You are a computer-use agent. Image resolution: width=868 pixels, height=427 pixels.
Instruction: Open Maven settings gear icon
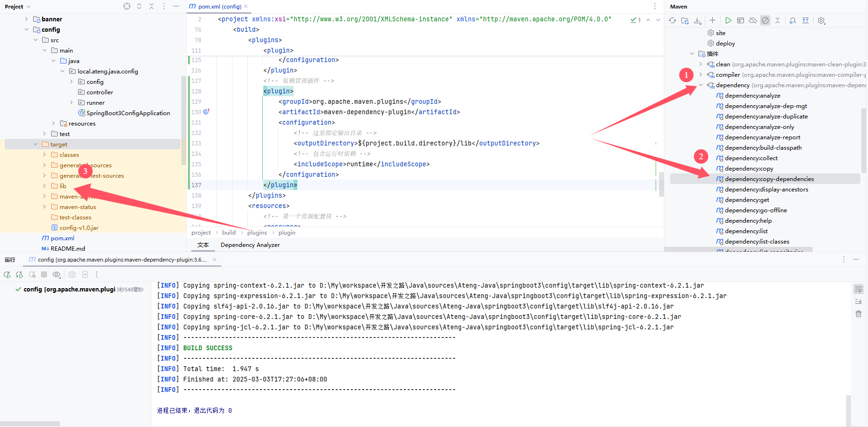tap(822, 20)
